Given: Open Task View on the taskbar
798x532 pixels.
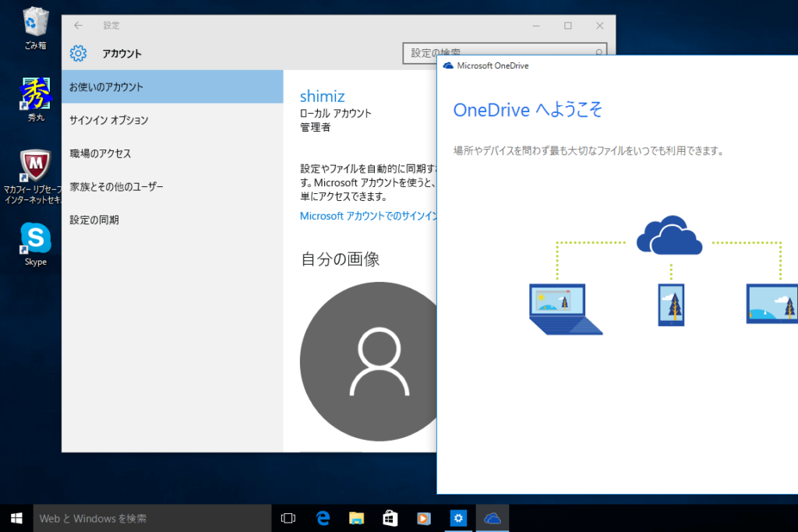Looking at the screenshot, I should tap(288, 518).
